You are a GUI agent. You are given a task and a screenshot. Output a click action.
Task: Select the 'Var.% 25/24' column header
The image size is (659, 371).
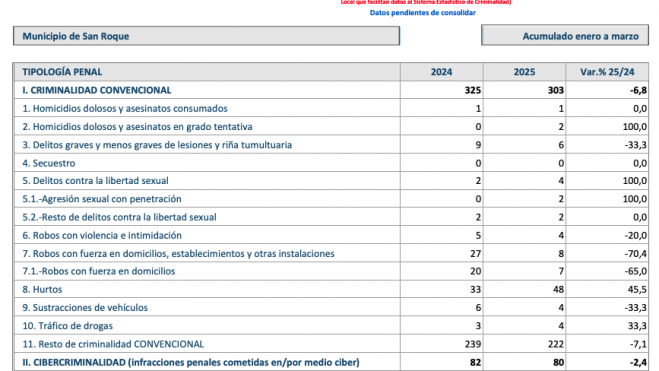pyautogui.click(x=607, y=72)
